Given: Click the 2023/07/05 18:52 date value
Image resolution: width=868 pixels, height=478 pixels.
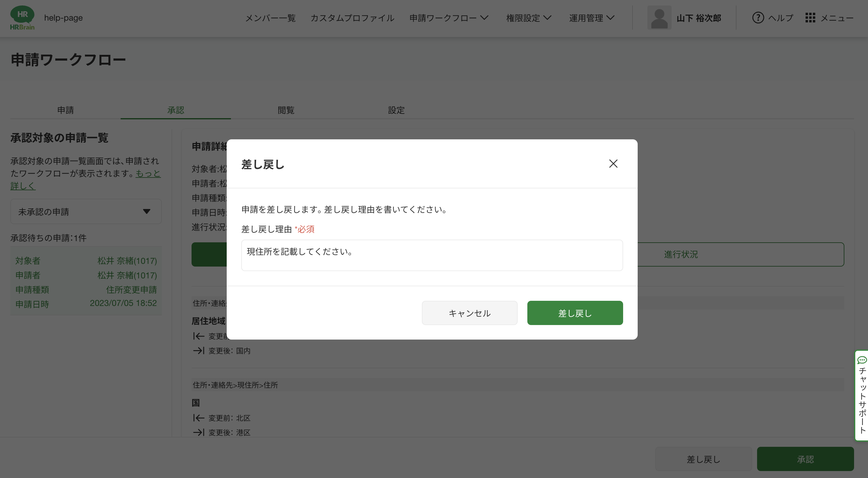Looking at the screenshot, I should [x=123, y=303].
